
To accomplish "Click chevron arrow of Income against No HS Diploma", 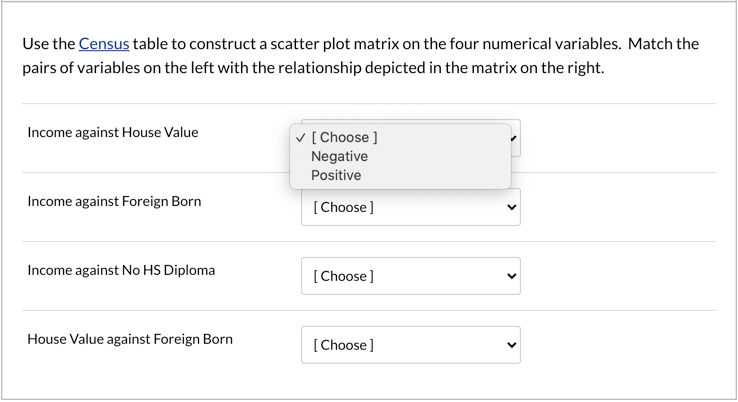I will pyautogui.click(x=512, y=276).
